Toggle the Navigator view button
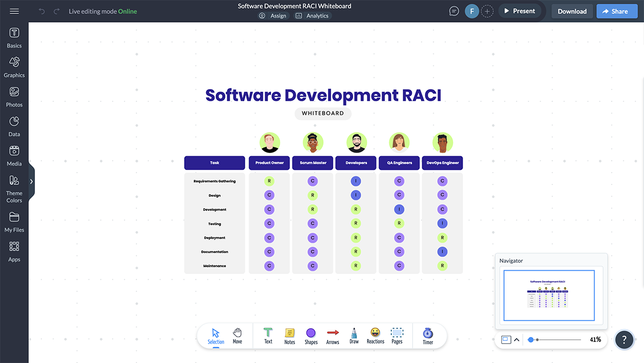The width and height of the screenshot is (644, 363). pyautogui.click(x=506, y=339)
